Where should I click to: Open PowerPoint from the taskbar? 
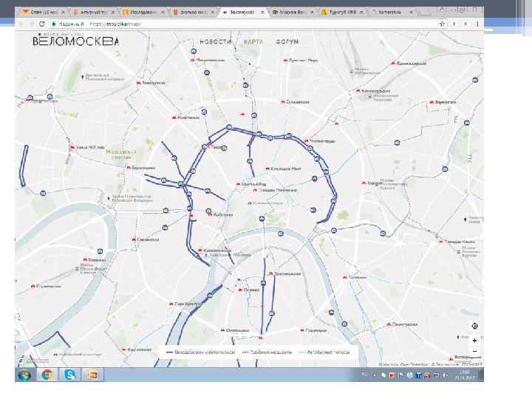[92, 375]
